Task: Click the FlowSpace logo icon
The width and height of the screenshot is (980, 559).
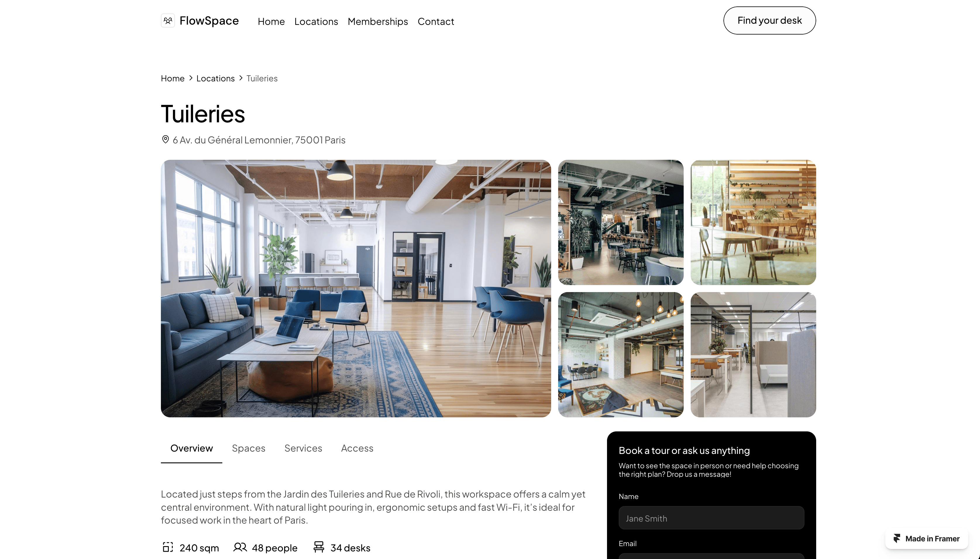Action: [x=168, y=21]
